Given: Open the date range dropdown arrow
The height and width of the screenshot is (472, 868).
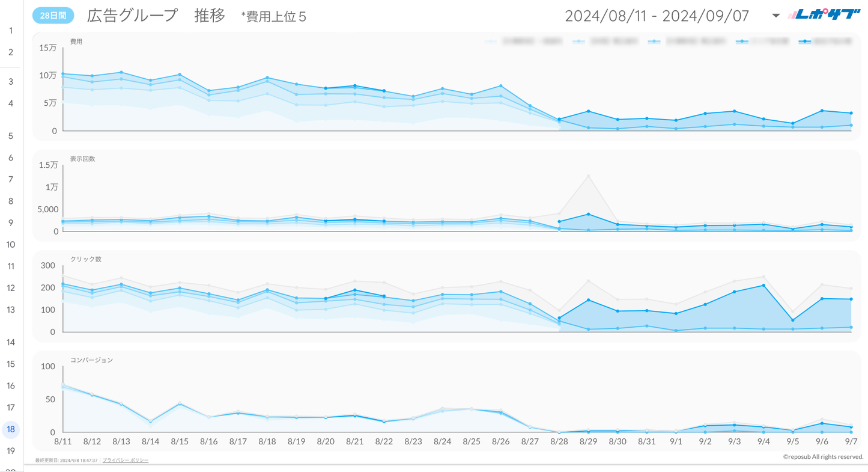Looking at the screenshot, I should click(x=775, y=16).
